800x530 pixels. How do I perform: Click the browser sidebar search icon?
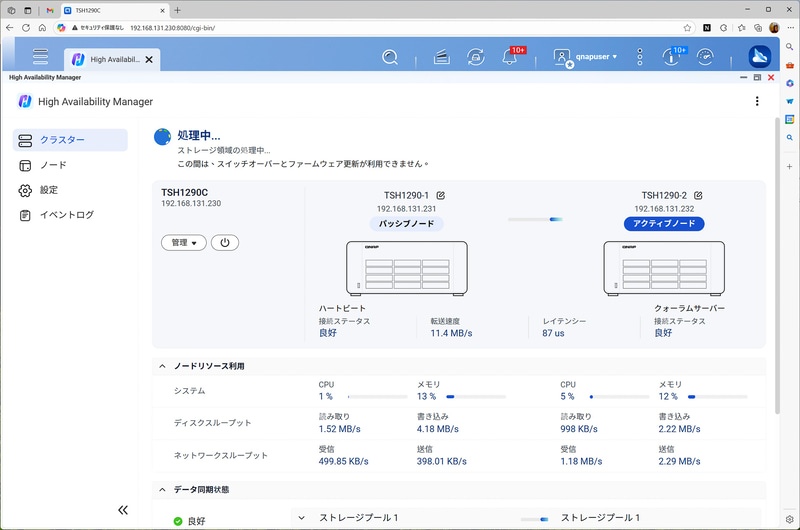(x=789, y=47)
